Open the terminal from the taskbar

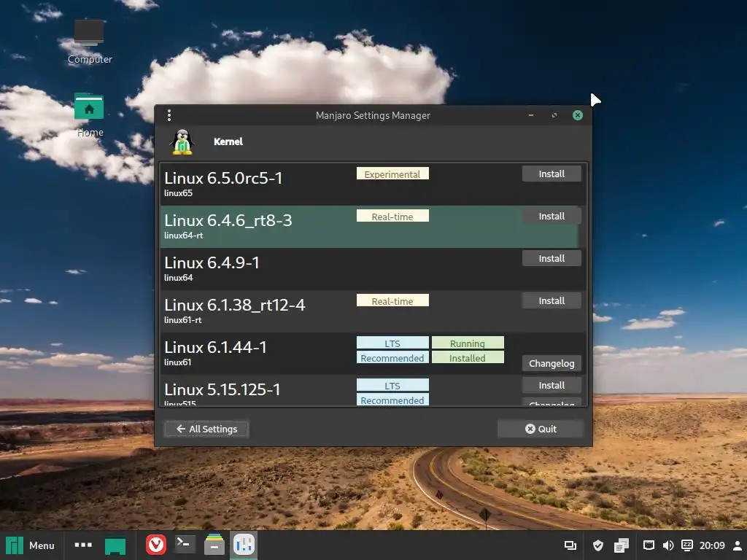(x=185, y=544)
